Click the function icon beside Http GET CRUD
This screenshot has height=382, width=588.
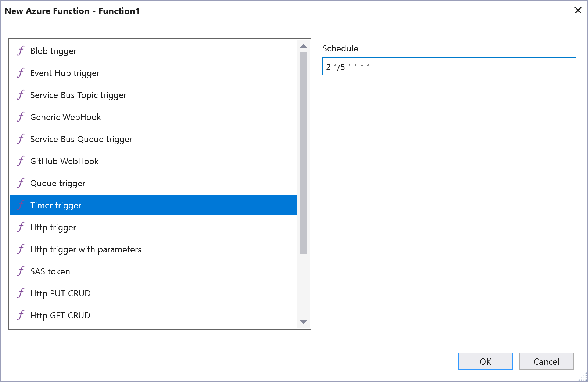(21, 315)
